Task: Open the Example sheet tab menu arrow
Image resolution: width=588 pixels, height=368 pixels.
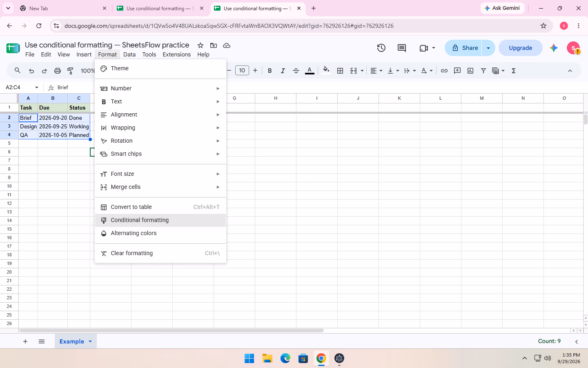Action: [90, 341]
